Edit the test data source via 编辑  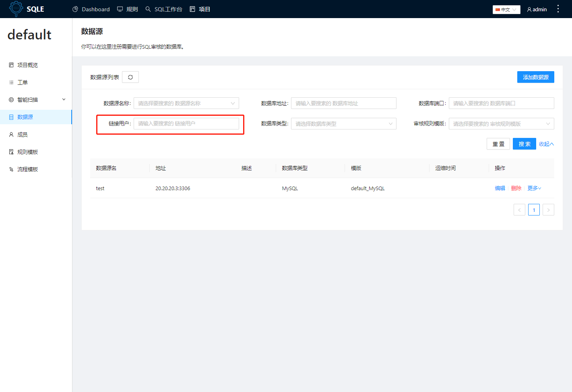500,188
